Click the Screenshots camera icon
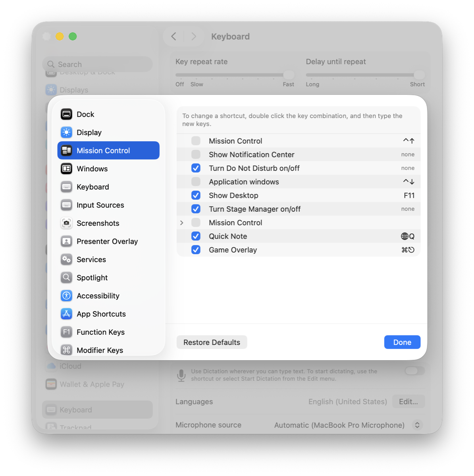Screen dimensions: 474x476 pyautogui.click(x=66, y=223)
